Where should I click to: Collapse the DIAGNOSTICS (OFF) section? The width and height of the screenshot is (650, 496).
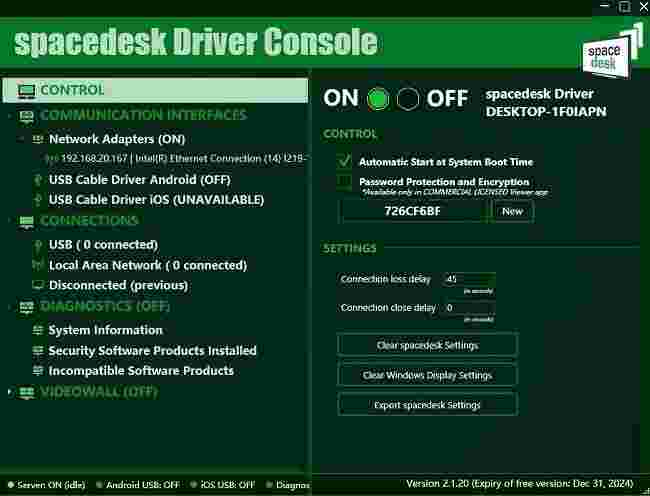click(x=10, y=307)
